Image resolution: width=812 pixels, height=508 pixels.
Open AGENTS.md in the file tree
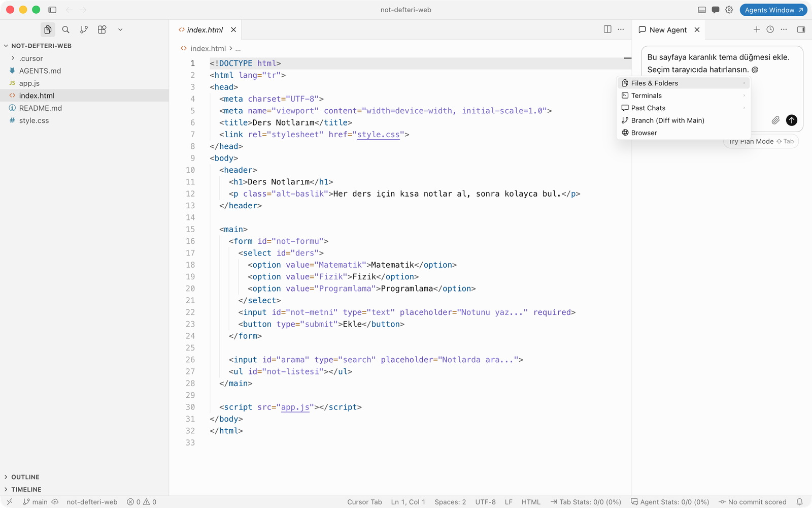click(x=84, y=71)
